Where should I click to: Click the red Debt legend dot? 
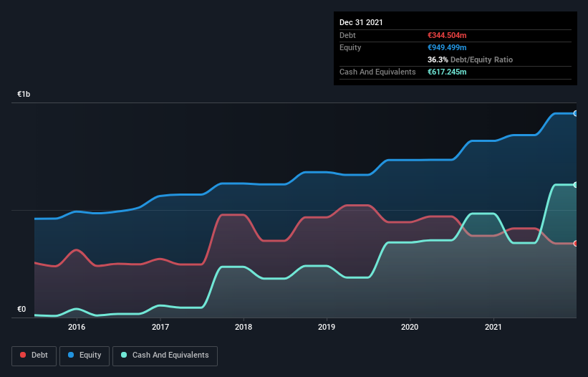[23, 355]
